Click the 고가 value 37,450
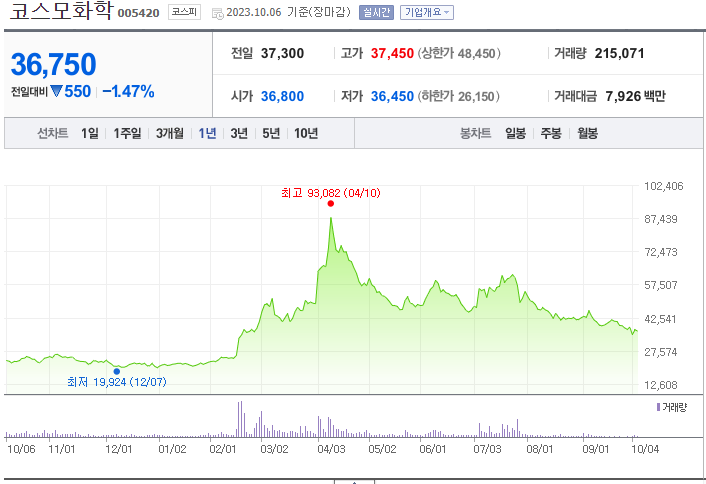Viewport: 706px width, 484px height. tap(392, 54)
